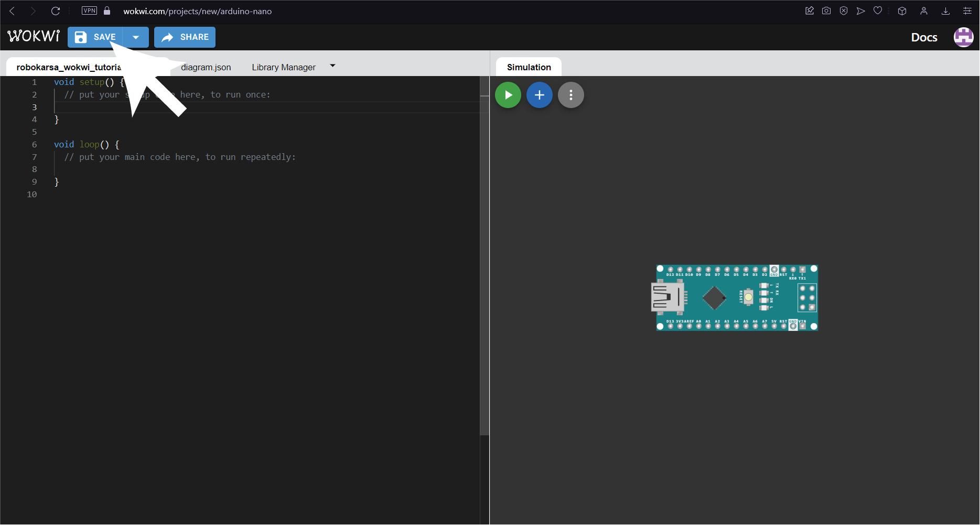The height and width of the screenshot is (525, 980).
Task: Click the SHARE button
Action: [185, 37]
